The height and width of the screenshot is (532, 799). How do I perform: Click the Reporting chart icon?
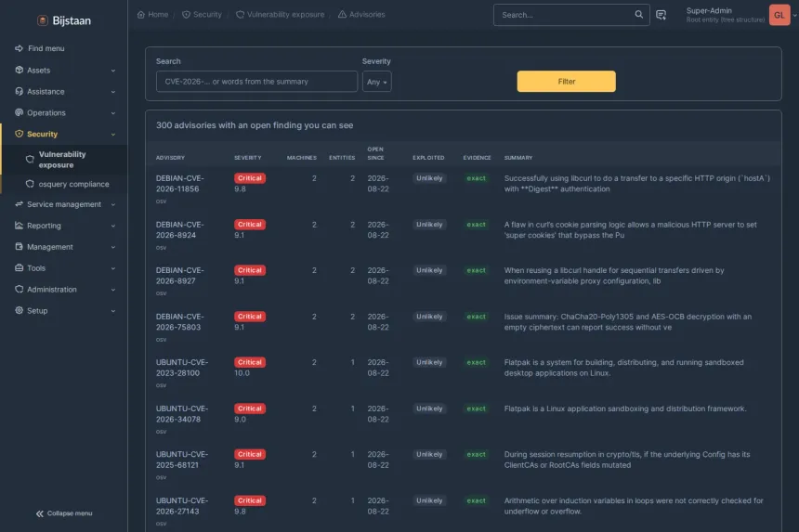tap(19, 226)
